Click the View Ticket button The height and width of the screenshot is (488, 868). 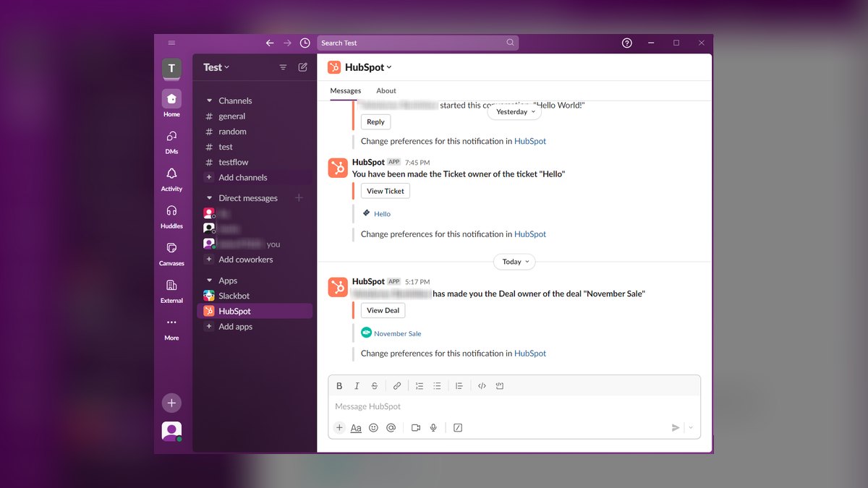click(386, 191)
